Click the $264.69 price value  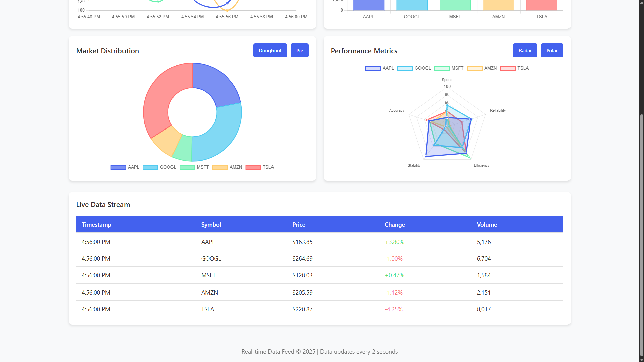tap(302, 259)
